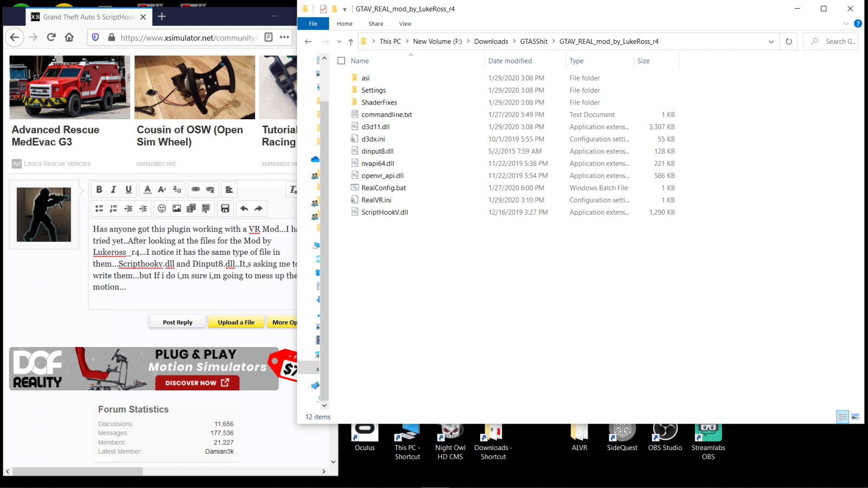Refresh the Explorer folder view
The width and height of the screenshot is (868, 488).
789,42
